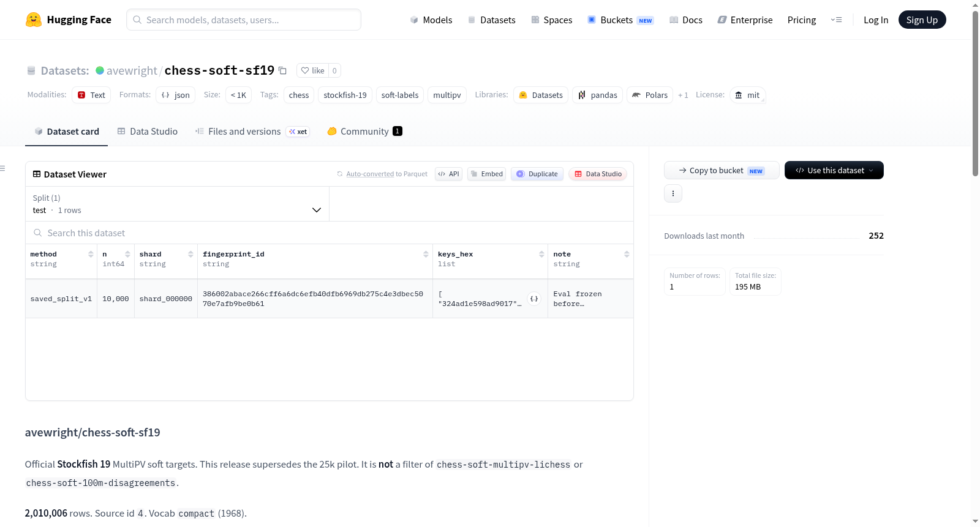Select the Text modality tag
The width and height of the screenshot is (980, 527).
pos(91,95)
